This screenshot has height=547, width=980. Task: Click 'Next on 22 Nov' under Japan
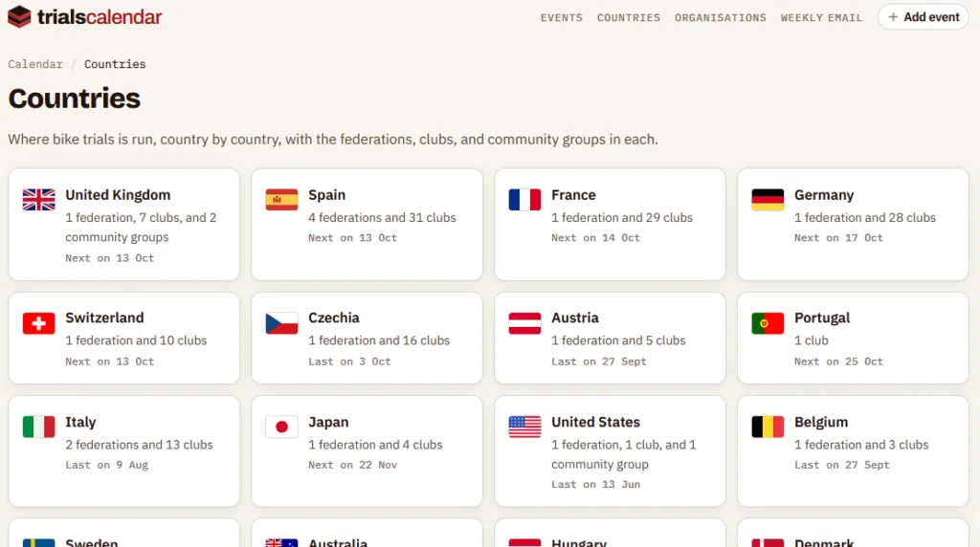click(x=352, y=465)
